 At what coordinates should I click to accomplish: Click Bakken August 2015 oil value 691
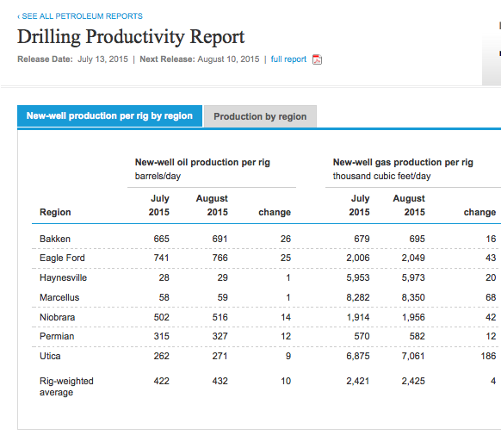click(220, 239)
